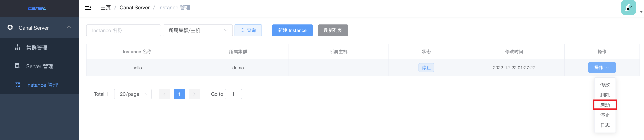This screenshot has width=644, height=140.
Task: Select Instance 管理 menu item
Action: pos(40,85)
